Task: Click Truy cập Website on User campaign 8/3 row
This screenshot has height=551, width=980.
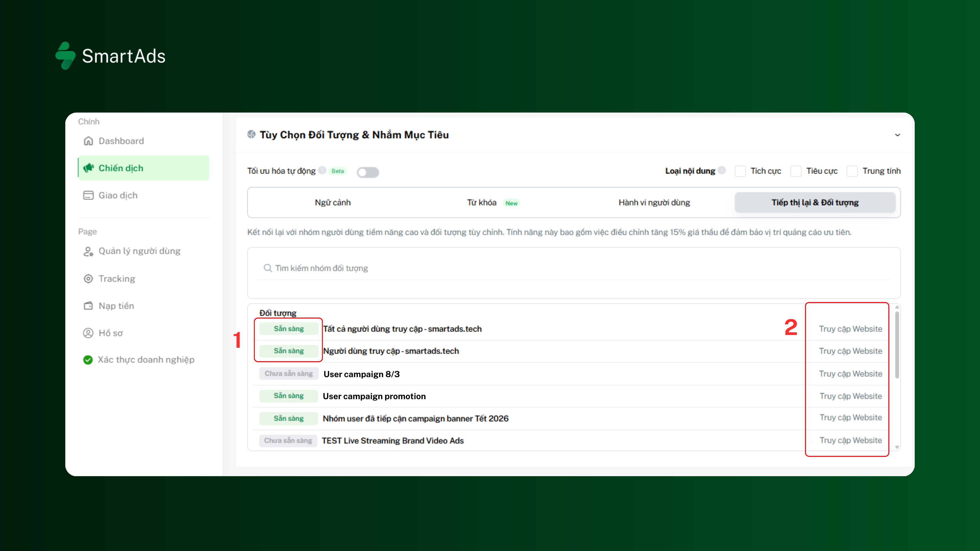Action: pyautogui.click(x=851, y=374)
